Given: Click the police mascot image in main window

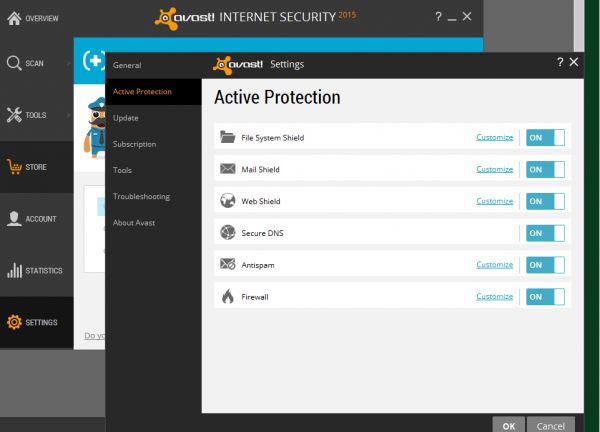Looking at the screenshot, I should (95, 127).
